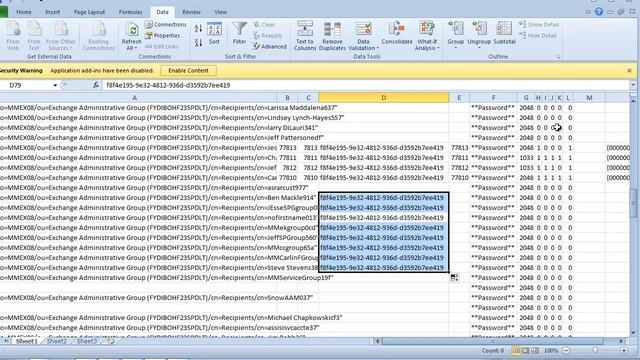Select the Sheet1 tab

pyautogui.click(x=27, y=341)
